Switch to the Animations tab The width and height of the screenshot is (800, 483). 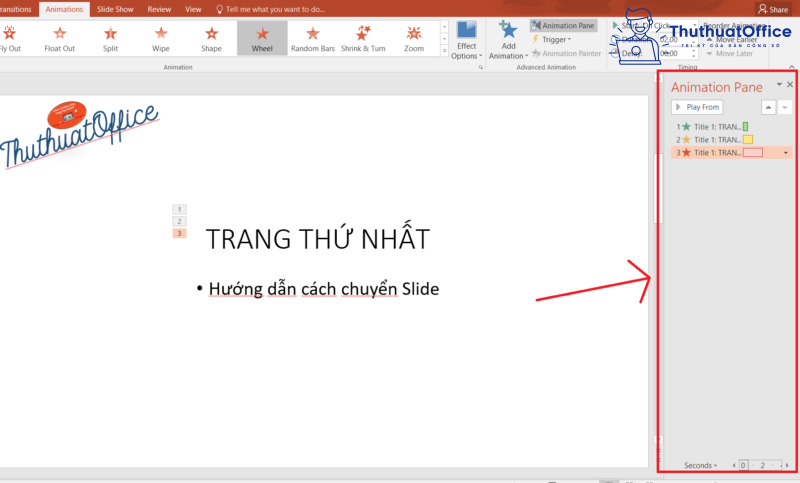click(x=64, y=9)
